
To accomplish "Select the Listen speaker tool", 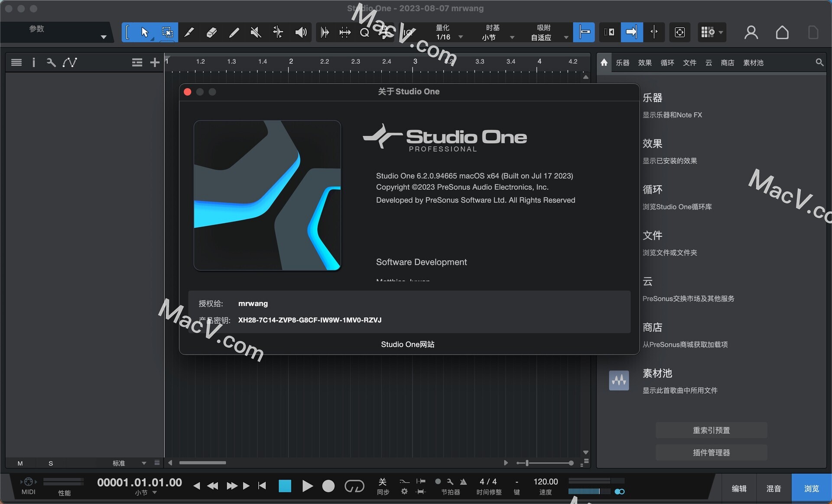I will (301, 32).
